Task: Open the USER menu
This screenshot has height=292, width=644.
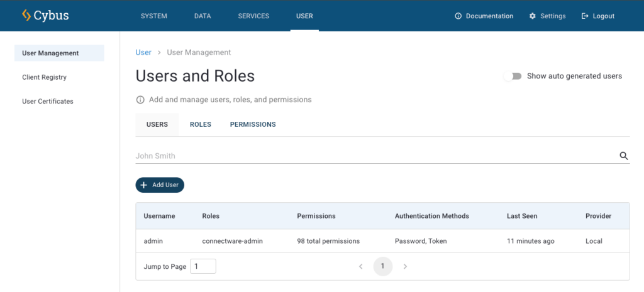Action: [x=304, y=16]
